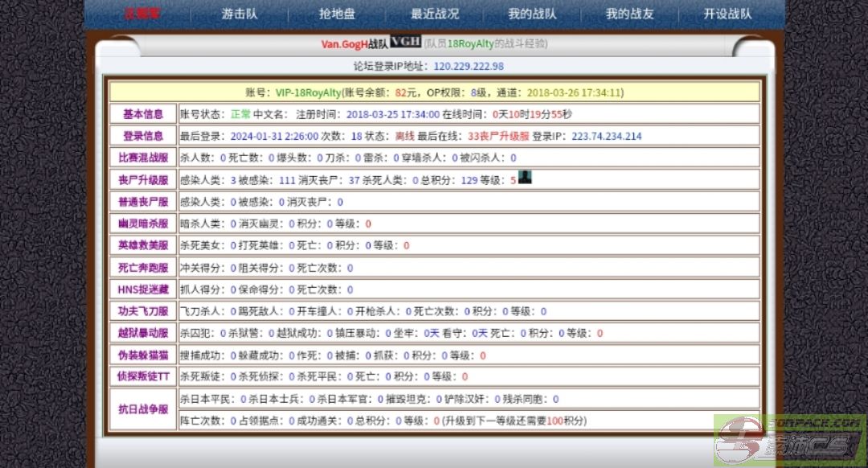
Task: Open the 抗日战争服 server label
Action: pyautogui.click(x=143, y=408)
